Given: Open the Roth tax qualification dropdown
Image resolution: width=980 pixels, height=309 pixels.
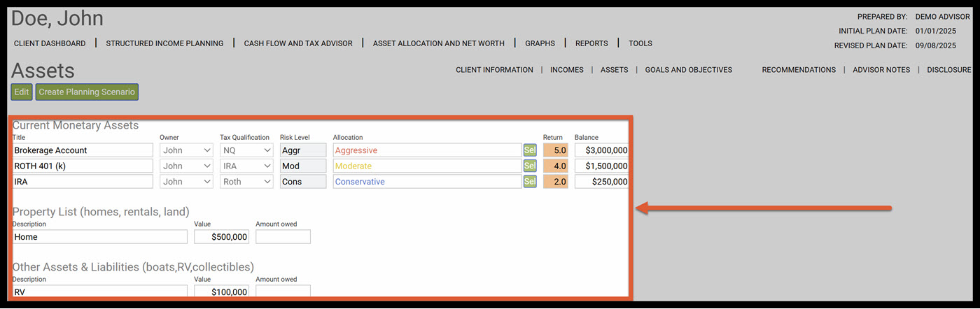Looking at the screenshot, I should click(246, 182).
